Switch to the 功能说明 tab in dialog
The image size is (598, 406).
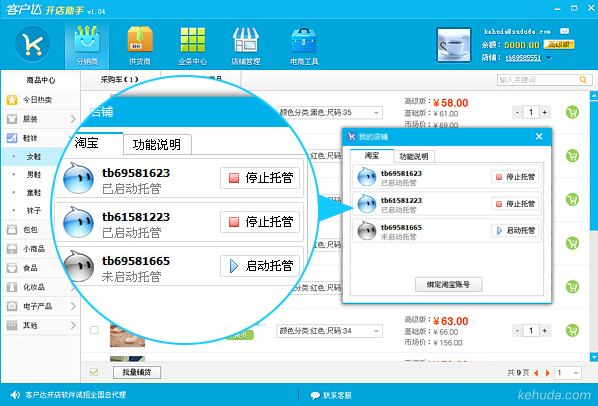tap(414, 156)
